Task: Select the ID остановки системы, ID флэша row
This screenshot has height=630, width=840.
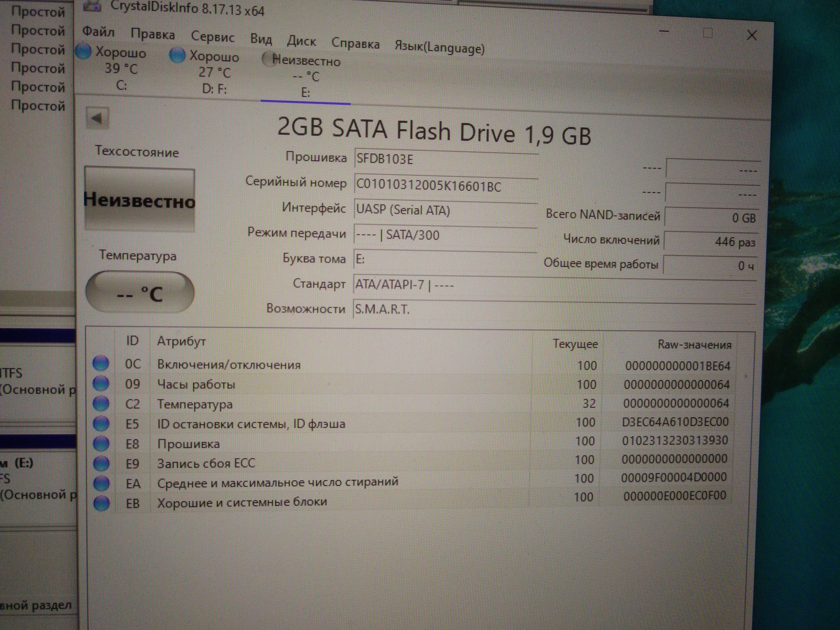Action: pos(412,423)
